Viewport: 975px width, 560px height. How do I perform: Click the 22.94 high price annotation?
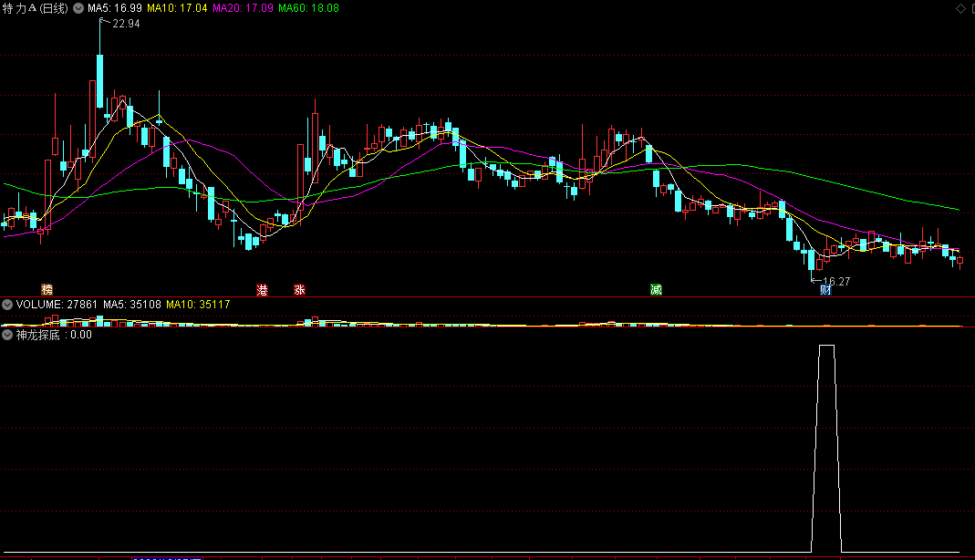click(x=126, y=24)
